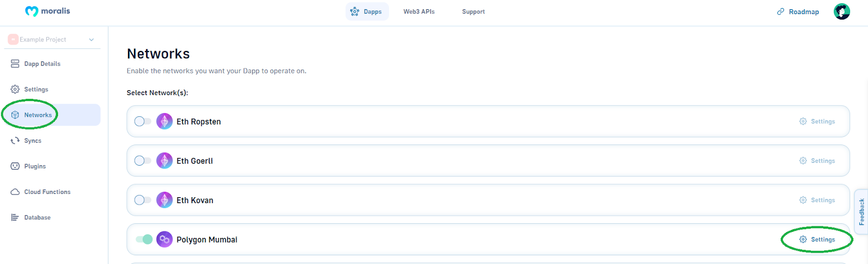
Task: Click the Eth Kovan settings gear icon
Action: click(x=803, y=200)
